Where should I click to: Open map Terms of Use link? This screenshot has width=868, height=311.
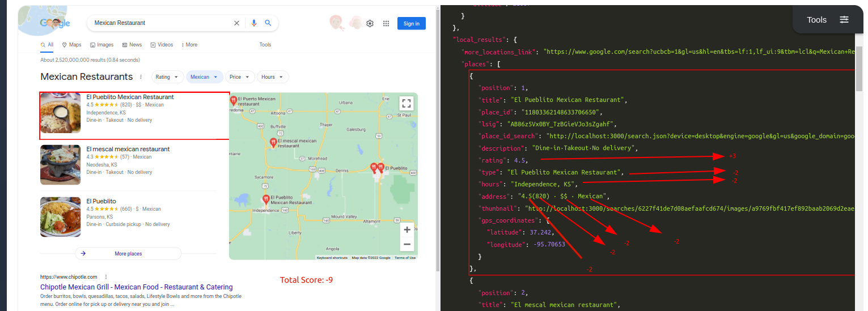405,258
